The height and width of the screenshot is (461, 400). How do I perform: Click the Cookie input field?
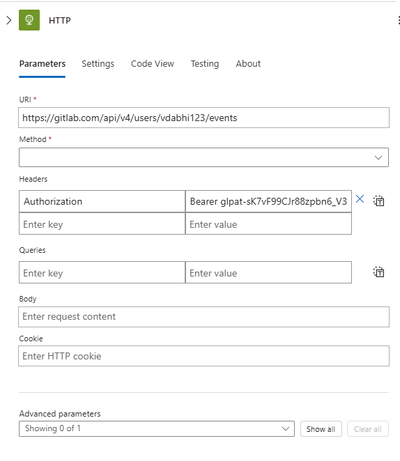[204, 356]
